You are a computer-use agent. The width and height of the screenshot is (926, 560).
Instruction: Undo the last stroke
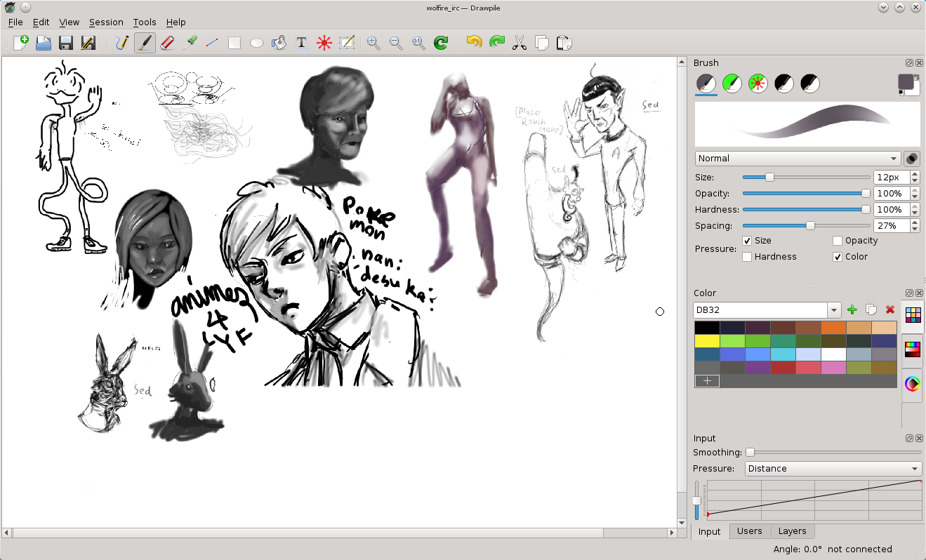tap(472, 43)
